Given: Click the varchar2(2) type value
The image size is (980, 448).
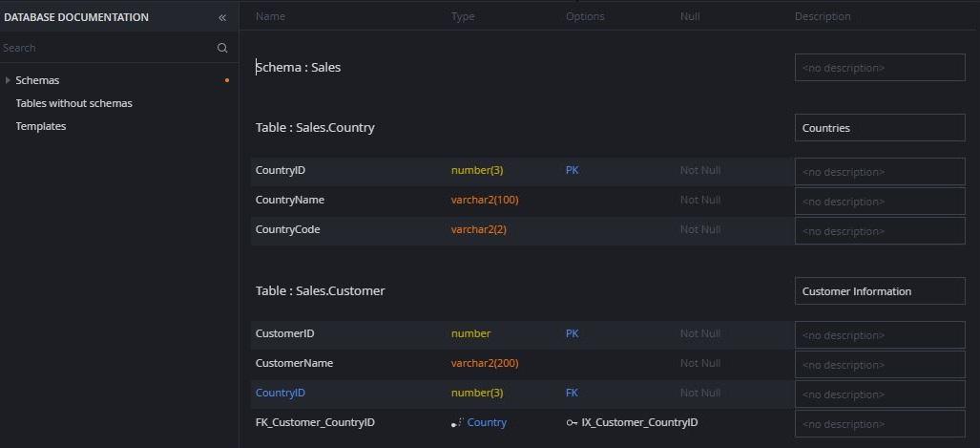Looking at the screenshot, I should click(x=479, y=229).
